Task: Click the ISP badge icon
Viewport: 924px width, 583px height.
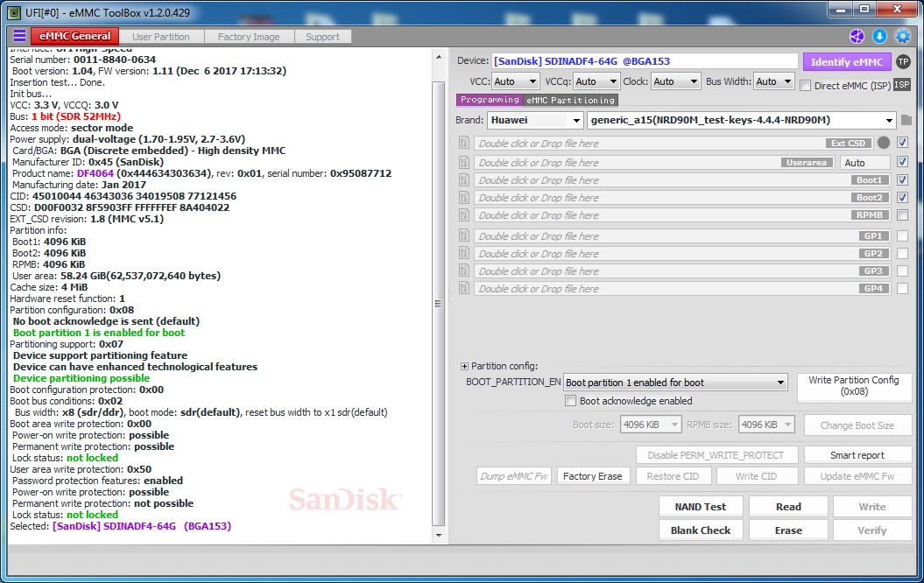Action: coord(901,85)
